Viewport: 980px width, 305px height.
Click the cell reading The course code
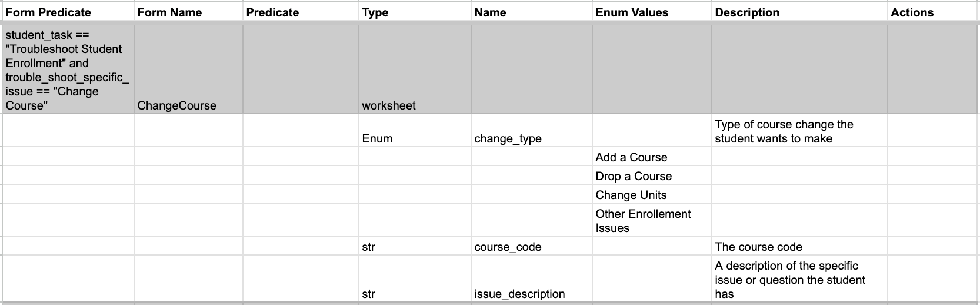pyautogui.click(x=758, y=247)
